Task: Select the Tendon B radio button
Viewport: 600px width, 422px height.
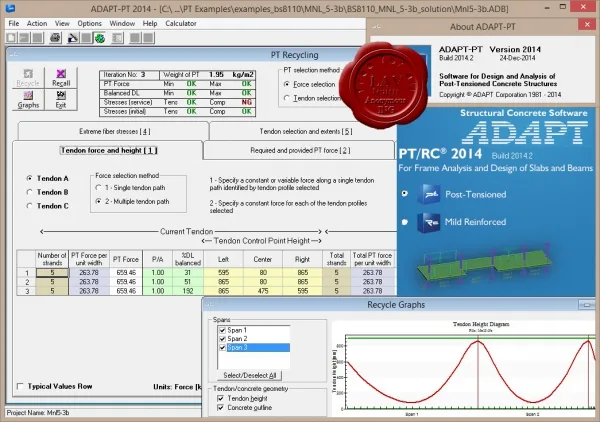Action: tap(29, 192)
